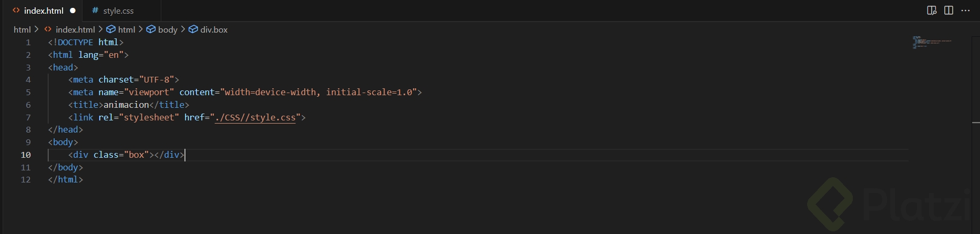Click the index.html tab file icon

pos(16,11)
